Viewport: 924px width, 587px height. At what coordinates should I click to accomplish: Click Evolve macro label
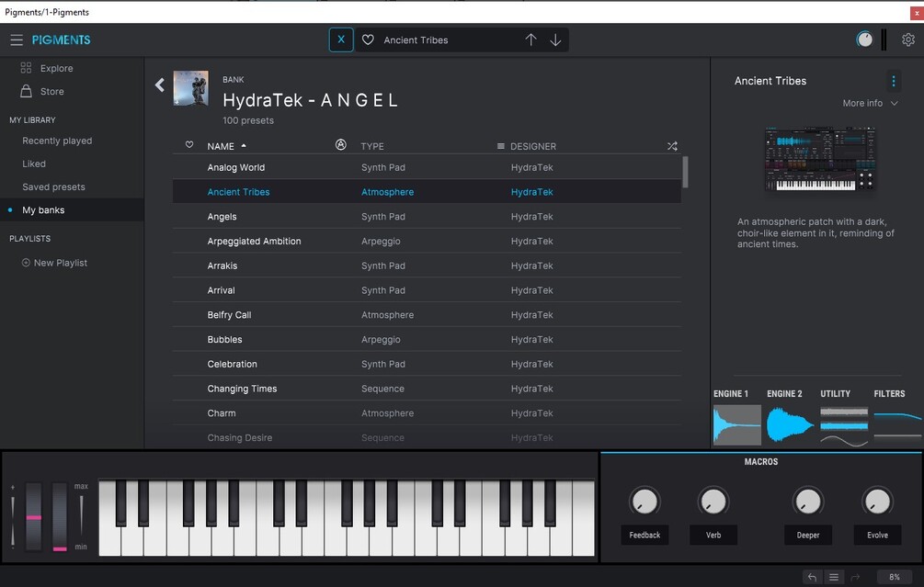tap(877, 535)
